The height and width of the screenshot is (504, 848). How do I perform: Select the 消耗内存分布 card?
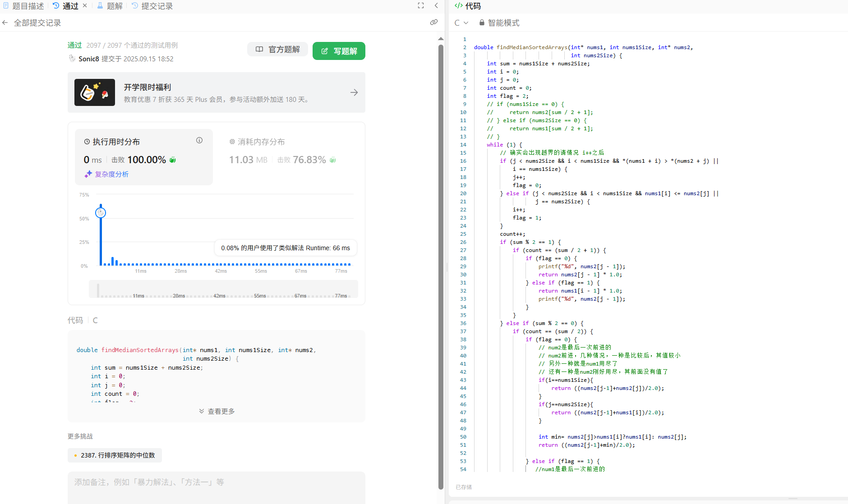pyautogui.click(x=289, y=153)
